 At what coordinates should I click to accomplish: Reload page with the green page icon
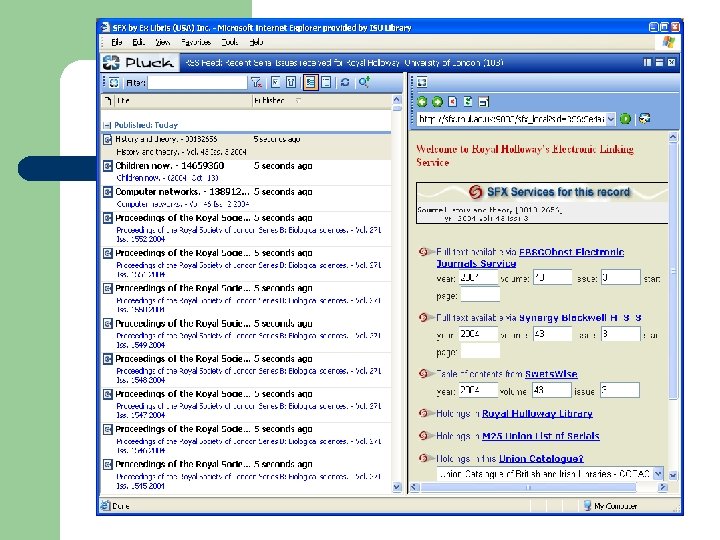pyautogui.click(x=468, y=102)
